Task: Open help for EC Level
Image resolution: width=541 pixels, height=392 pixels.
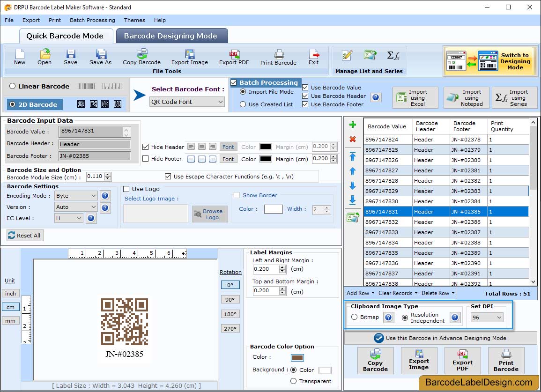Action: tap(91, 218)
